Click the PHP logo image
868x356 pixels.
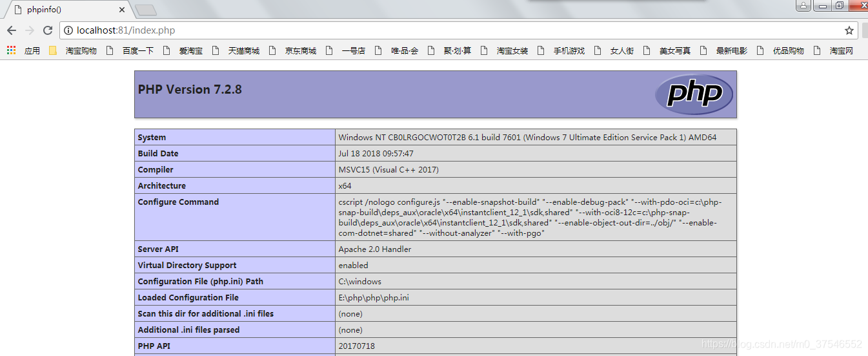tap(694, 94)
